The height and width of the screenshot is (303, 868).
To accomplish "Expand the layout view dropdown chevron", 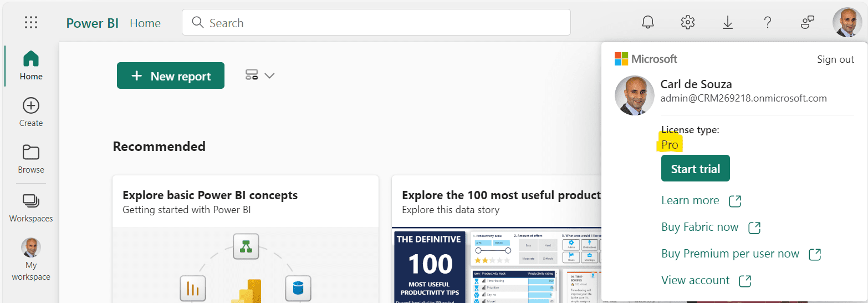I will click(x=269, y=75).
